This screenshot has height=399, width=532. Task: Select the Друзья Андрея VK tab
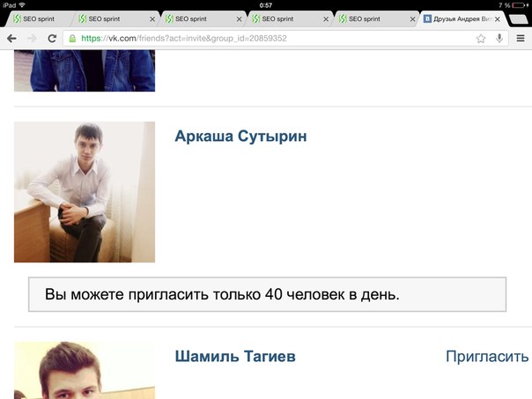click(x=463, y=19)
